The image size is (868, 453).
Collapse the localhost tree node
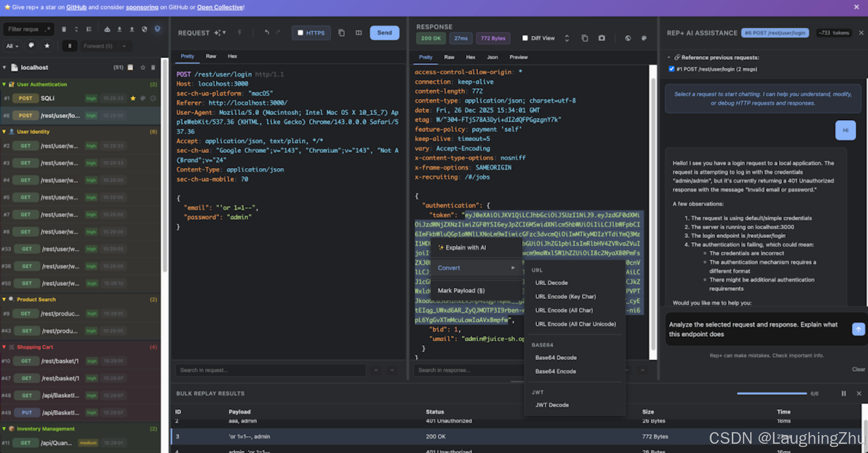4,67
